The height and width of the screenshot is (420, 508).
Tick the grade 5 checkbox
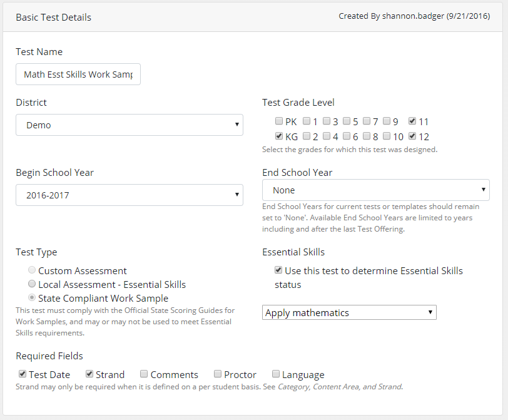(x=347, y=121)
